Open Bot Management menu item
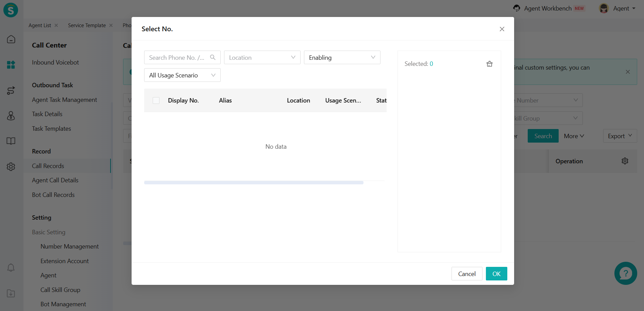The width and height of the screenshot is (644, 311). (63, 304)
